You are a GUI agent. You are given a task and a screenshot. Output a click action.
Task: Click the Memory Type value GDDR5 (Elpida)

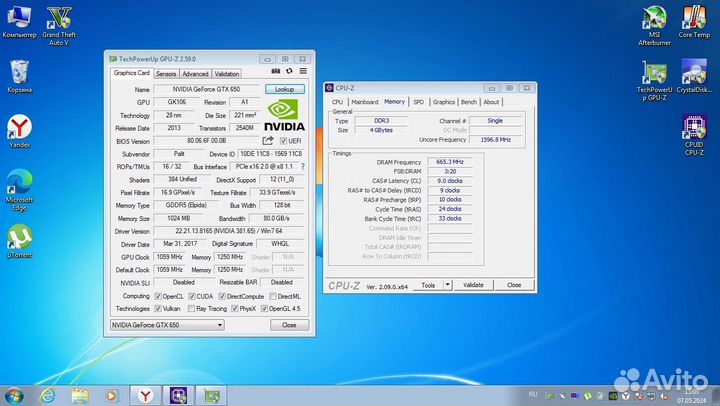[186, 205]
